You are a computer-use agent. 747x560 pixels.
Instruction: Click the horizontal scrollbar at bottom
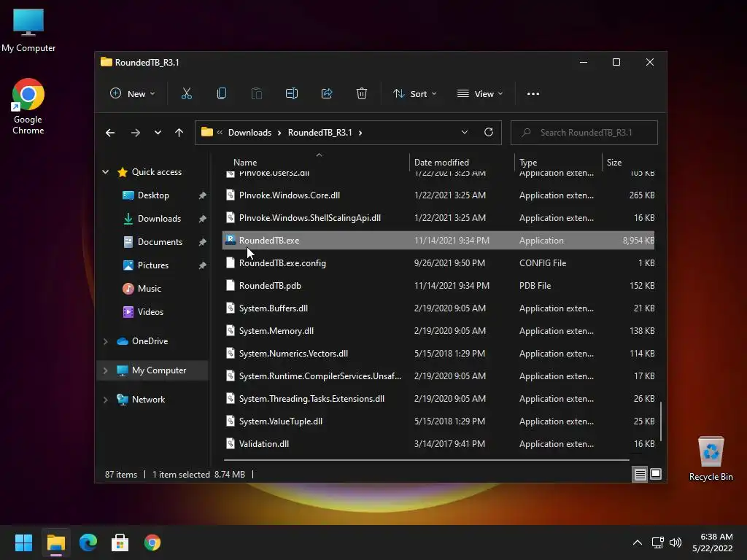(426, 460)
